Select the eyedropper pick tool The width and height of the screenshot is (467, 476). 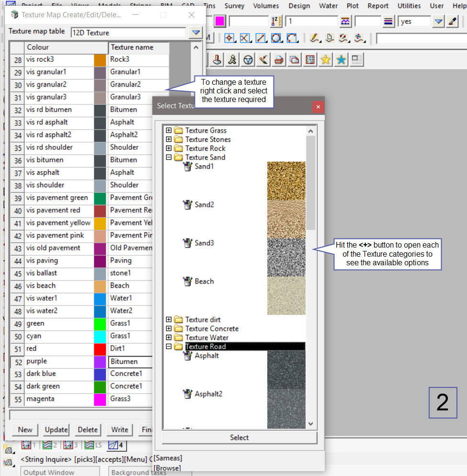point(452,22)
